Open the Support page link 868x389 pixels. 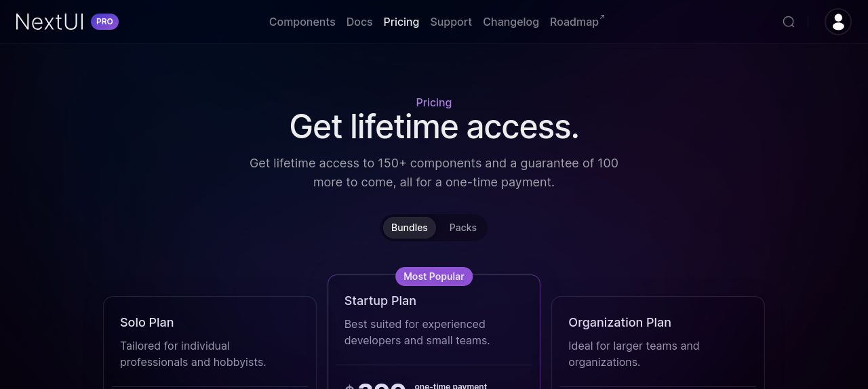451,22
